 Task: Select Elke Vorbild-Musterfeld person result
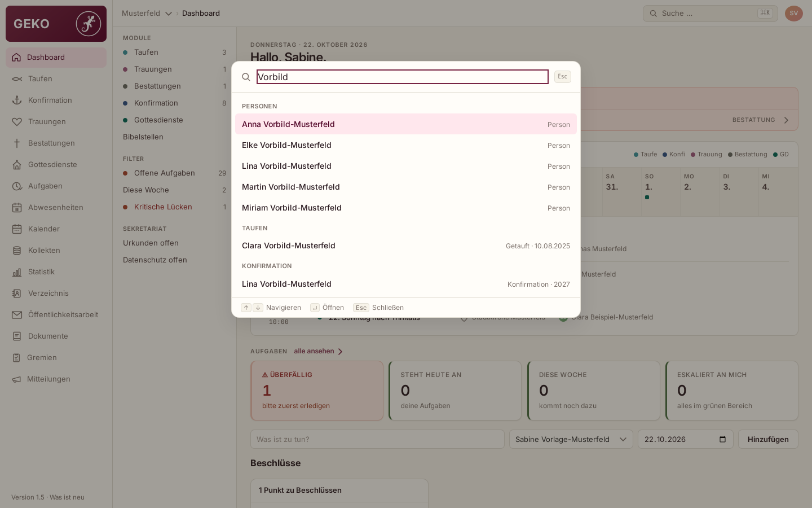click(406, 145)
